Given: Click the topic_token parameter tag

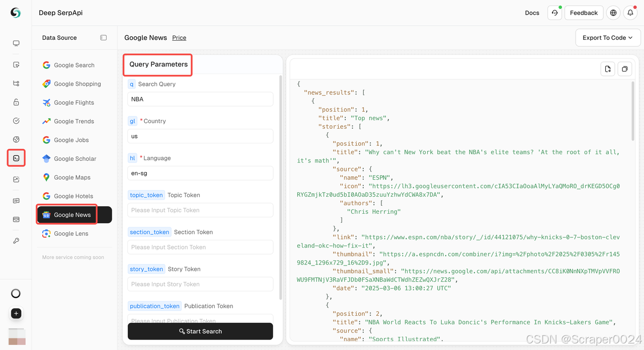Looking at the screenshot, I should pos(146,195).
